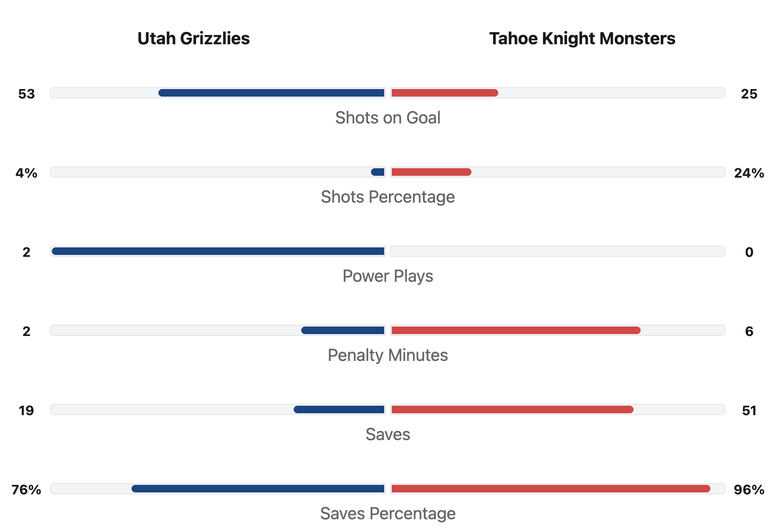
Task: Click Utah's blue Saves bar
Action: pyautogui.click(x=339, y=409)
